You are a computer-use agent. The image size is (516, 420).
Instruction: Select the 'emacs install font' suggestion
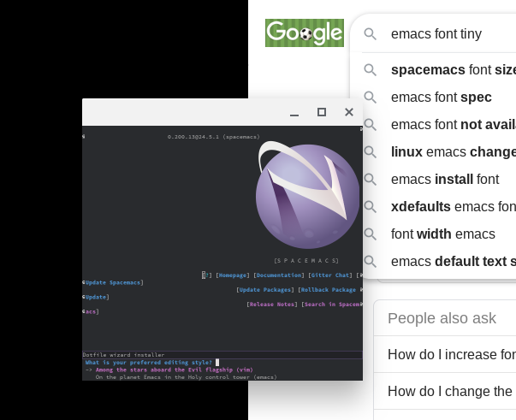439,180
